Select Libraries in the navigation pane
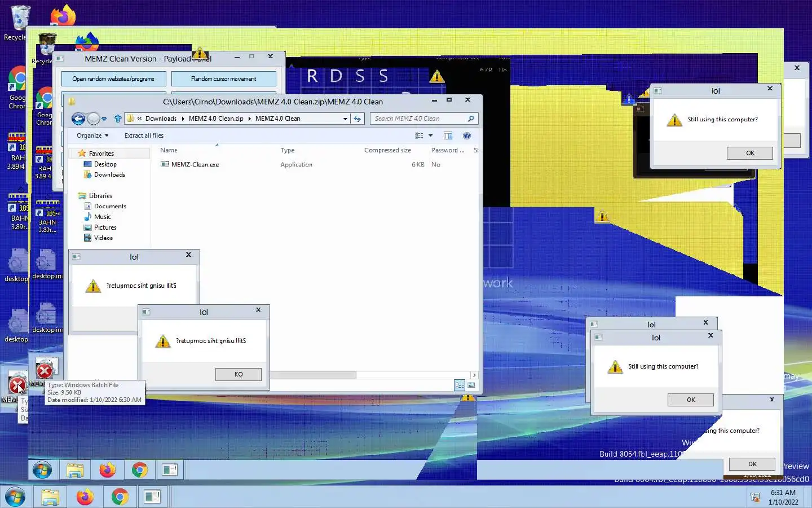 pos(100,196)
